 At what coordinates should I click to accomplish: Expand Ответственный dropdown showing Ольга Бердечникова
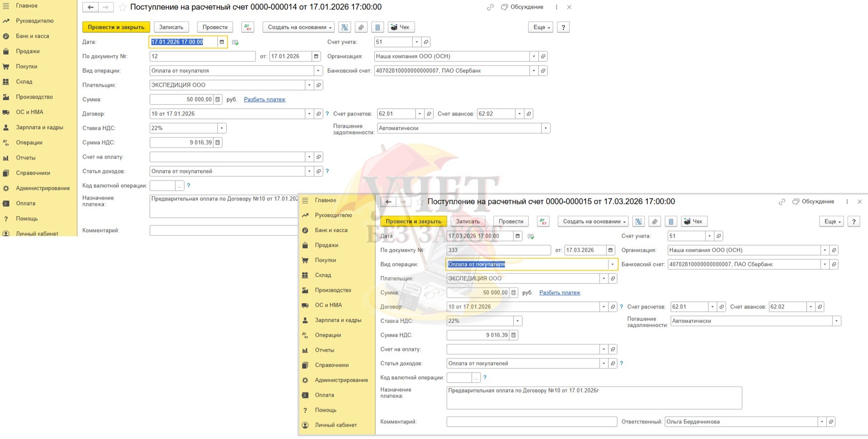[x=821, y=422]
